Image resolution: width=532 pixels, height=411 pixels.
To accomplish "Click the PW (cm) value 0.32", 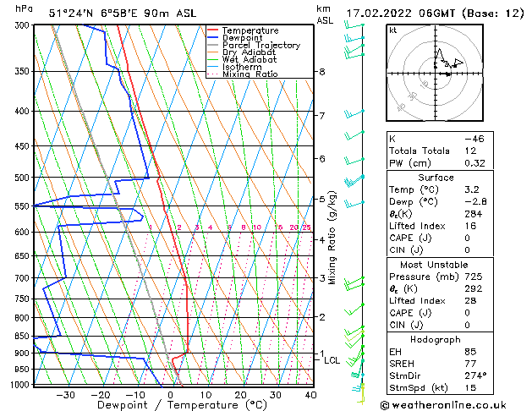I will pos(475,163).
